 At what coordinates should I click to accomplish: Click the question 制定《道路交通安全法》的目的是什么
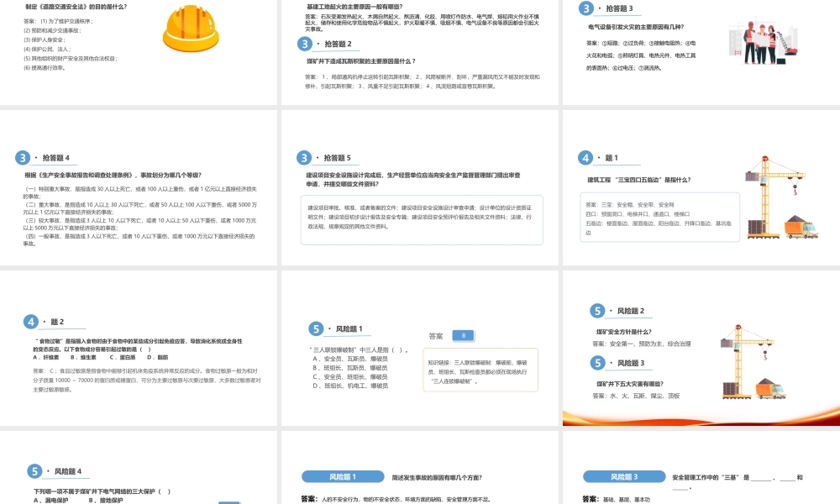tap(76, 7)
